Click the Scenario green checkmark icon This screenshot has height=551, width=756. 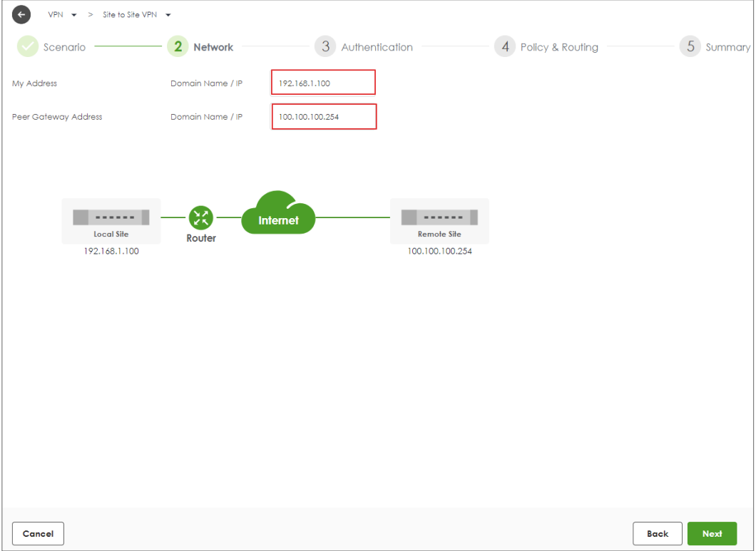(28, 47)
